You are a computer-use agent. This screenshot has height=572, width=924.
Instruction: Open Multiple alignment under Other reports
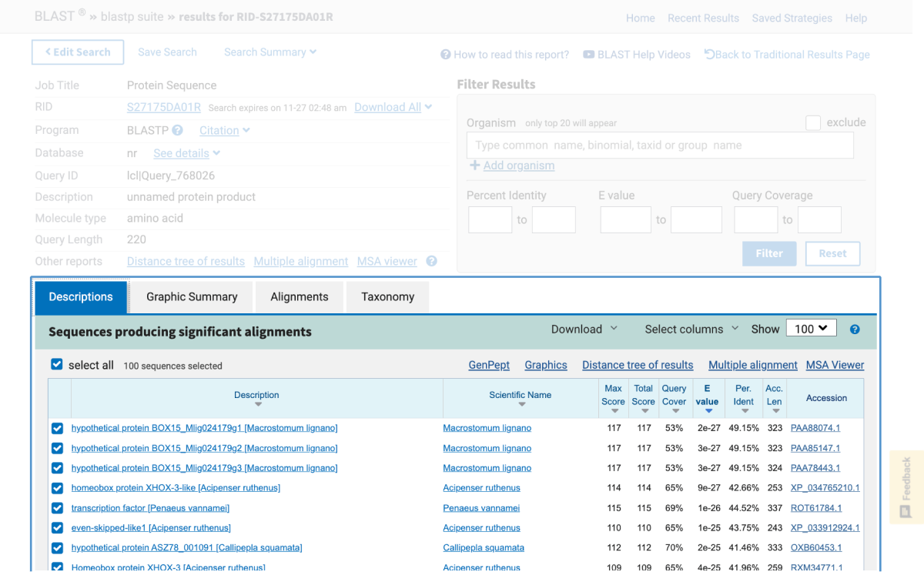(301, 261)
